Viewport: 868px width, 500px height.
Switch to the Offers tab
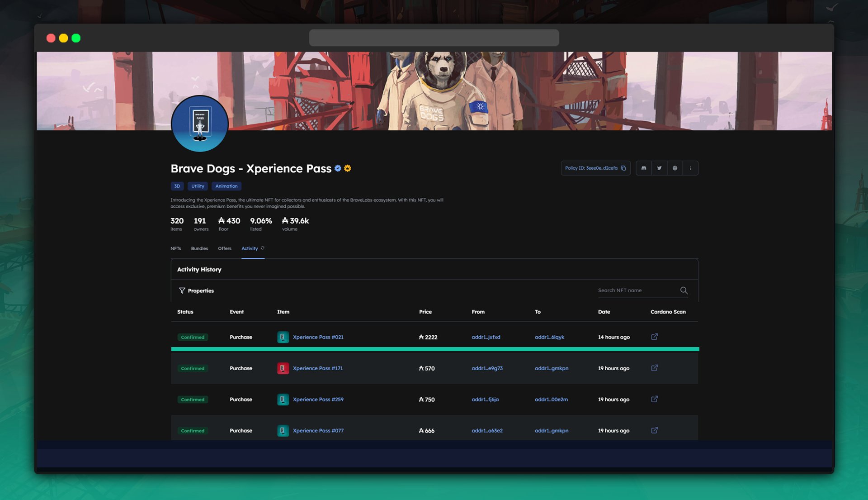point(224,248)
